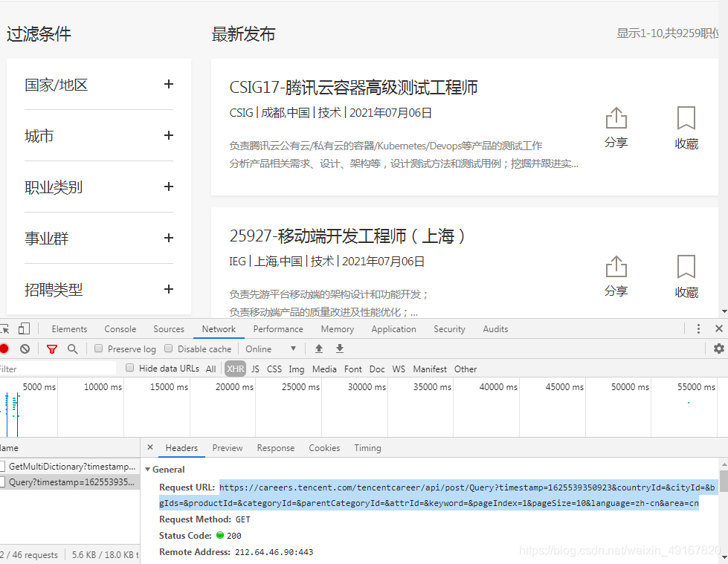Open job title CSIG17-腾讯云容器高级测试工程师
This screenshot has width=728, height=564.
click(x=353, y=87)
